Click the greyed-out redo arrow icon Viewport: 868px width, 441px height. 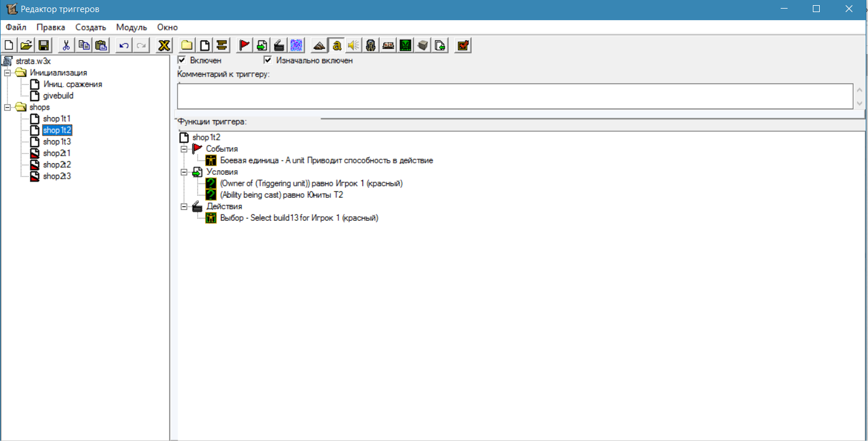click(141, 45)
